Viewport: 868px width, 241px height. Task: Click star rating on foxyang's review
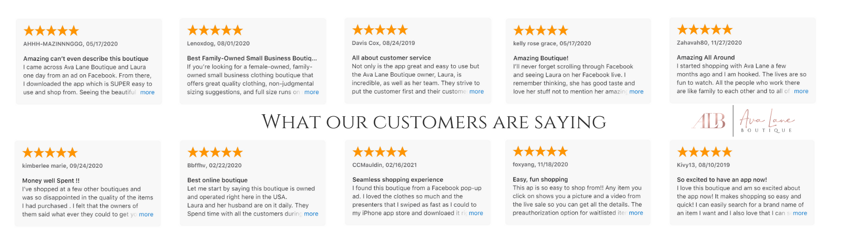point(540,152)
